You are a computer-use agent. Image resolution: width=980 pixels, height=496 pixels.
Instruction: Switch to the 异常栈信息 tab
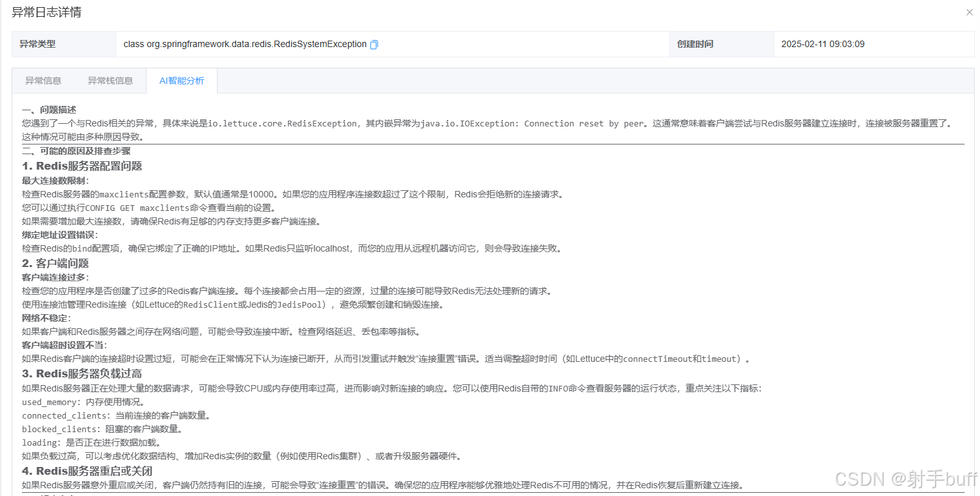110,80
